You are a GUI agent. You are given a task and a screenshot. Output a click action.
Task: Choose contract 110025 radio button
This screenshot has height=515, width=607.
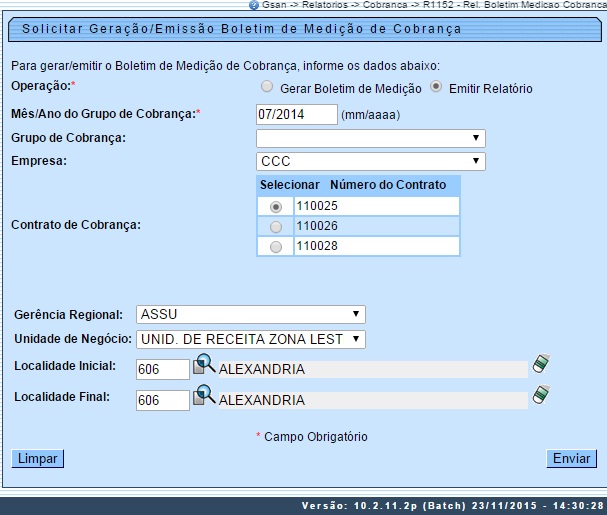click(275, 206)
